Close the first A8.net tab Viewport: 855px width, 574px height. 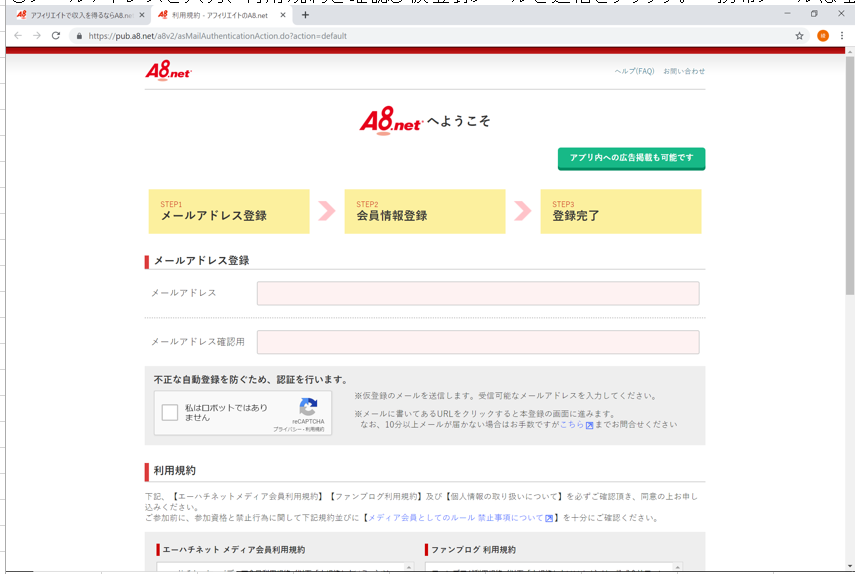tap(142, 15)
